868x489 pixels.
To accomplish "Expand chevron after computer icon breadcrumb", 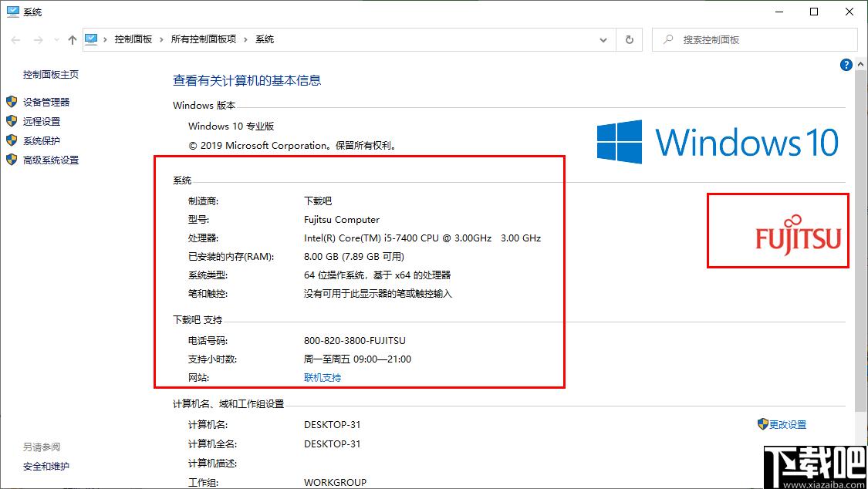I will pyautogui.click(x=105, y=39).
